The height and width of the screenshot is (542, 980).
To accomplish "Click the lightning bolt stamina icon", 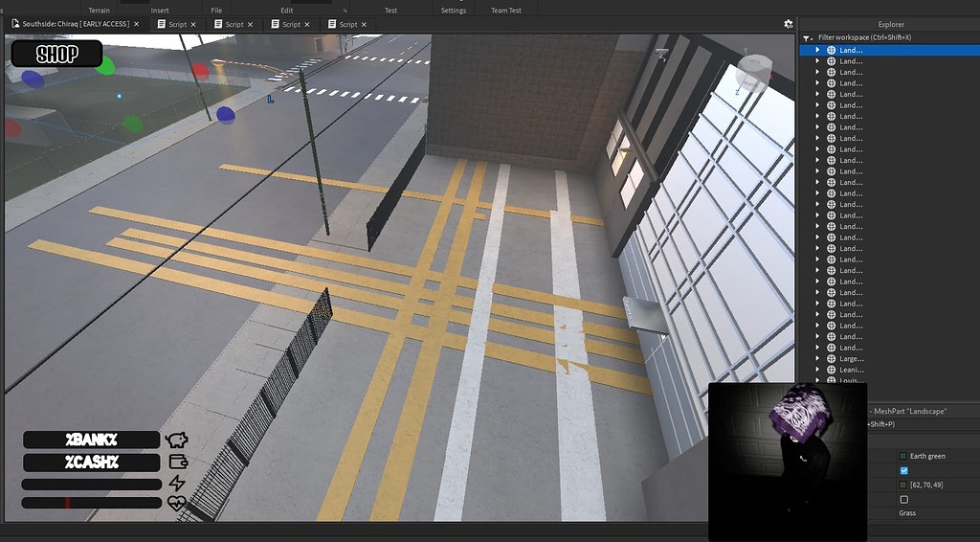I will 177,484.
